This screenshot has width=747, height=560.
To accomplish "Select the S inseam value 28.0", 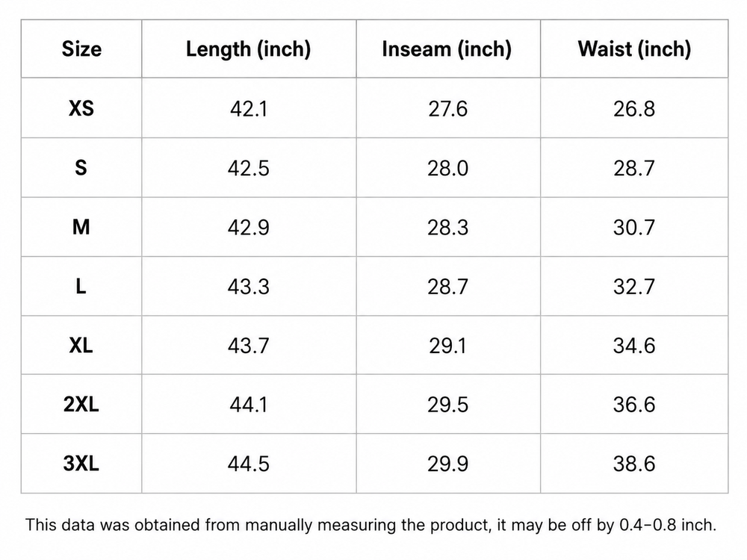I will click(447, 168).
